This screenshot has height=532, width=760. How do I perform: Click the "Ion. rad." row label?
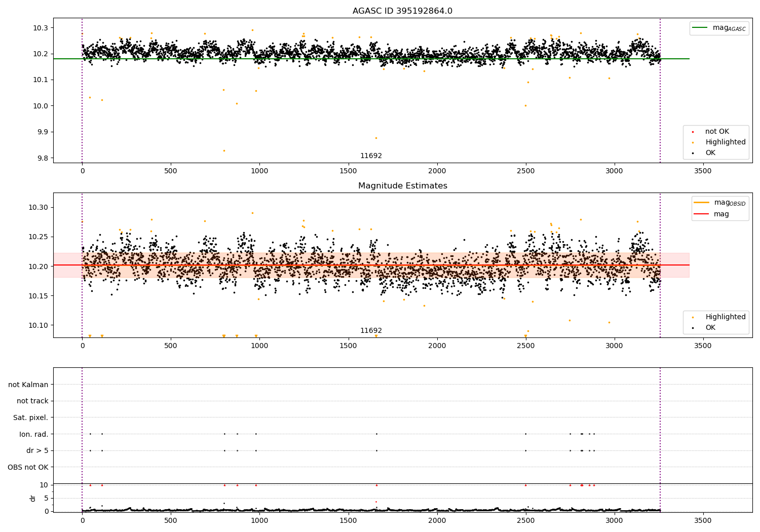point(34,434)
